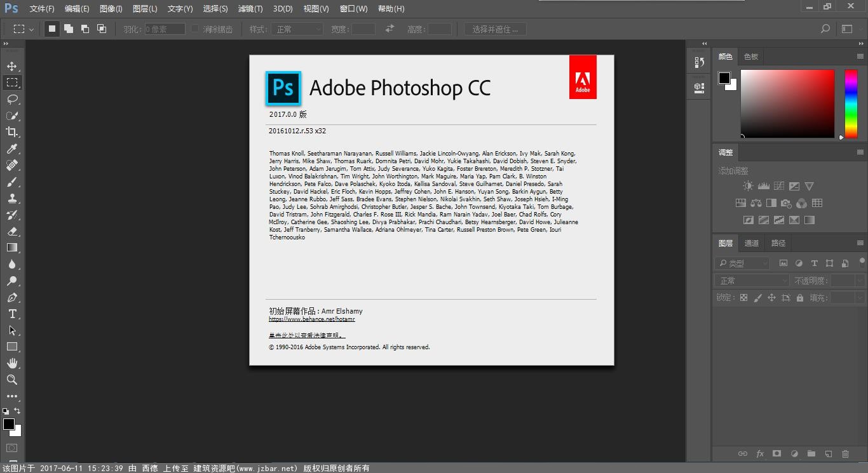868x473 pixels.
Task: Open the 颜色 panel options menu
Action: click(x=860, y=57)
